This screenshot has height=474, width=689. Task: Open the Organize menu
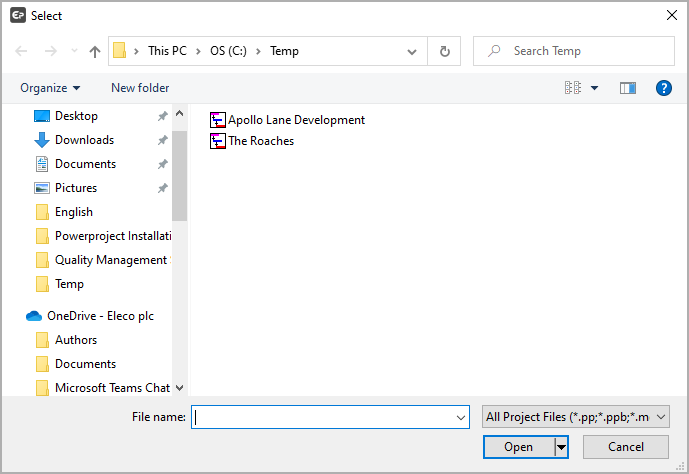tap(50, 88)
